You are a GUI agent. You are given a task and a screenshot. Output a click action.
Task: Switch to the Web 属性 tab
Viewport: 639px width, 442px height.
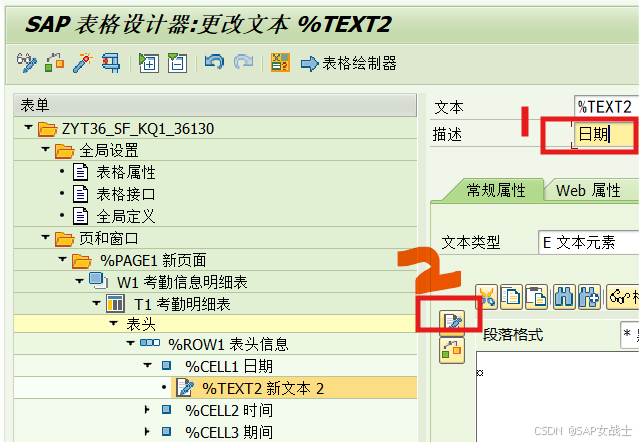tap(588, 191)
